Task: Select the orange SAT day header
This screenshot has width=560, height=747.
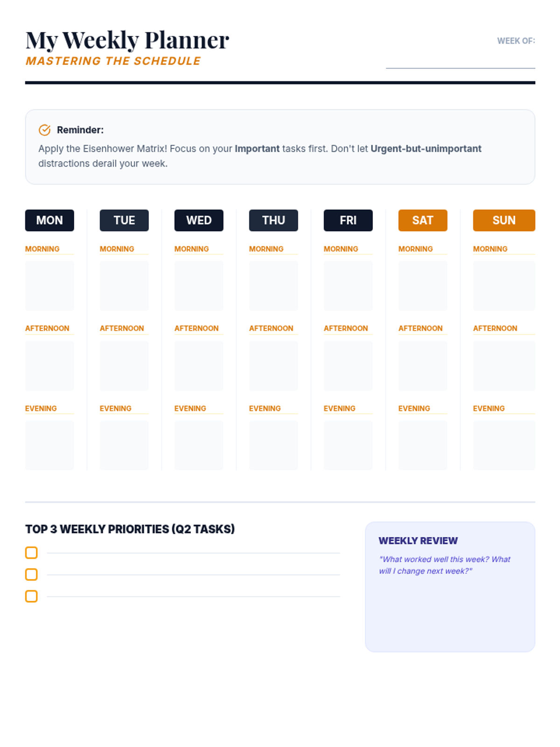Action: (423, 220)
